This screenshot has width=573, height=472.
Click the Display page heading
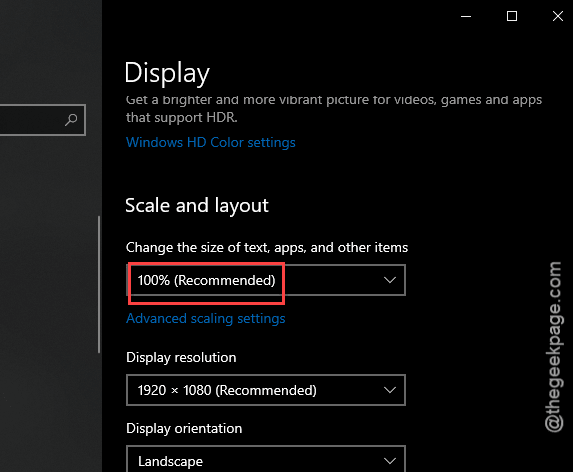167,73
